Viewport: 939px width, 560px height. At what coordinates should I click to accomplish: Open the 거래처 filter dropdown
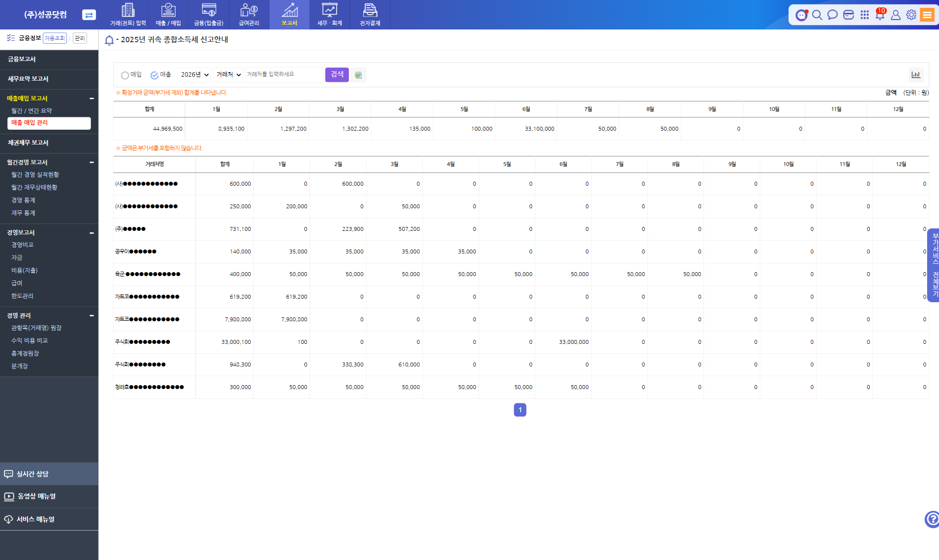pos(228,75)
